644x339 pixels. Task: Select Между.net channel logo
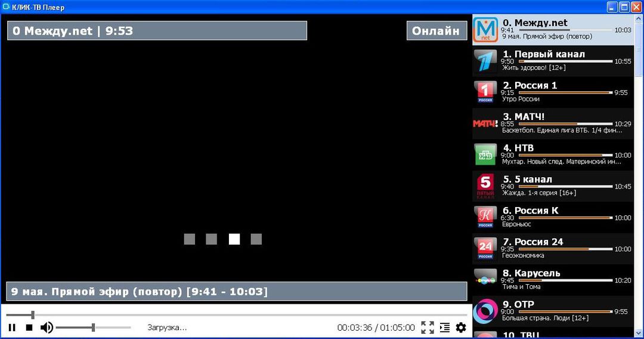tap(485, 30)
